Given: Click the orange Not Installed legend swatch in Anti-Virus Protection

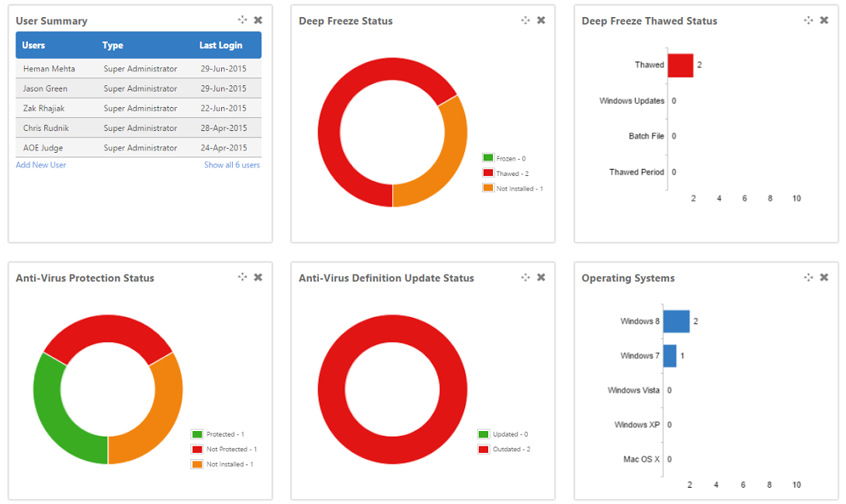Looking at the screenshot, I should tap(197, 464).
